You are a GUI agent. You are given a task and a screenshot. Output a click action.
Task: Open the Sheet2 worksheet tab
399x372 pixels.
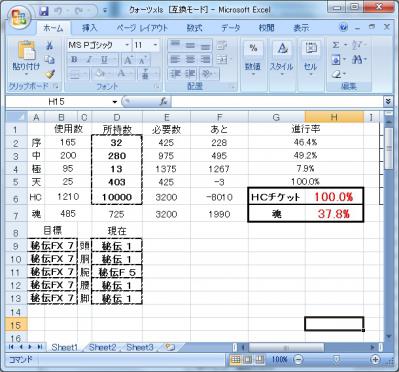coord(102,348)
